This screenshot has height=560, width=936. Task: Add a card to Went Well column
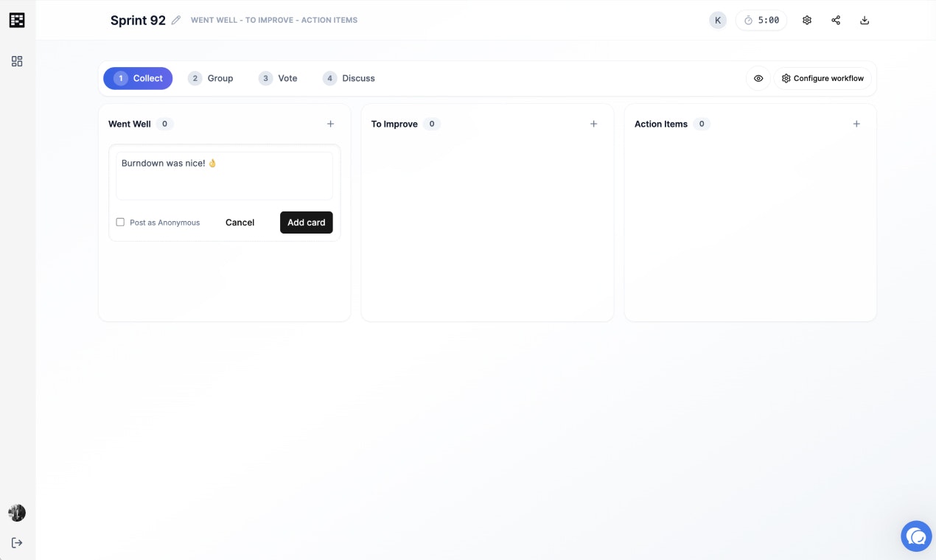[x=330, y=124]
